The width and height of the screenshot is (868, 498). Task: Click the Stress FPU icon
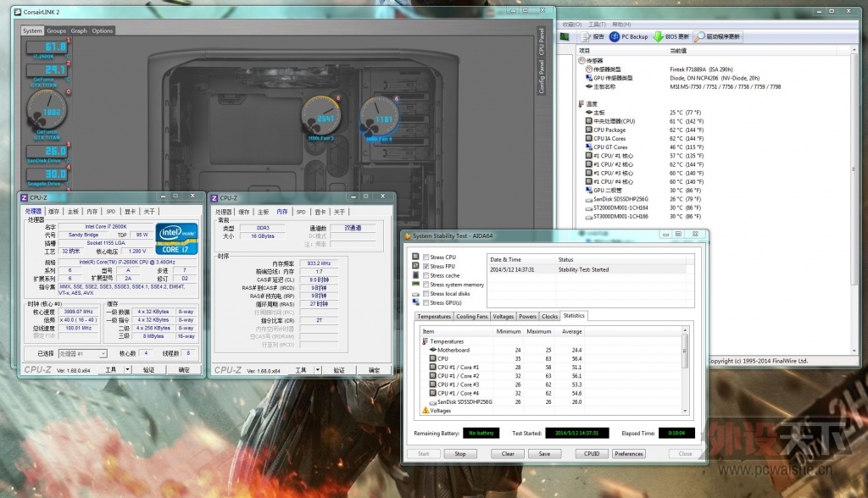coord(415,266)
